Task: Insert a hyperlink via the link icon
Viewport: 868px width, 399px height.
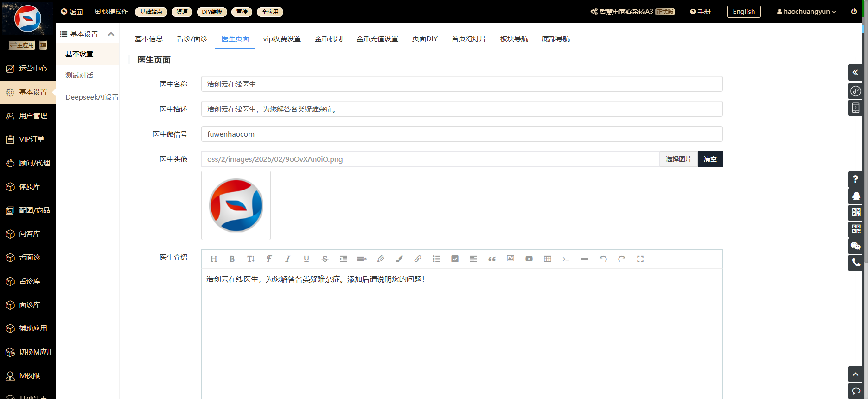Action: [418, 259]
